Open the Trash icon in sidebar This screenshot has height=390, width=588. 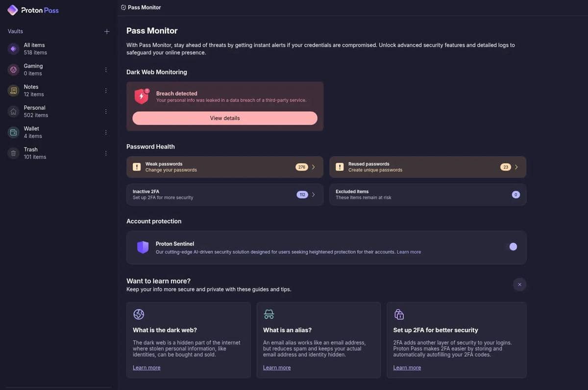tap(13, 153)
